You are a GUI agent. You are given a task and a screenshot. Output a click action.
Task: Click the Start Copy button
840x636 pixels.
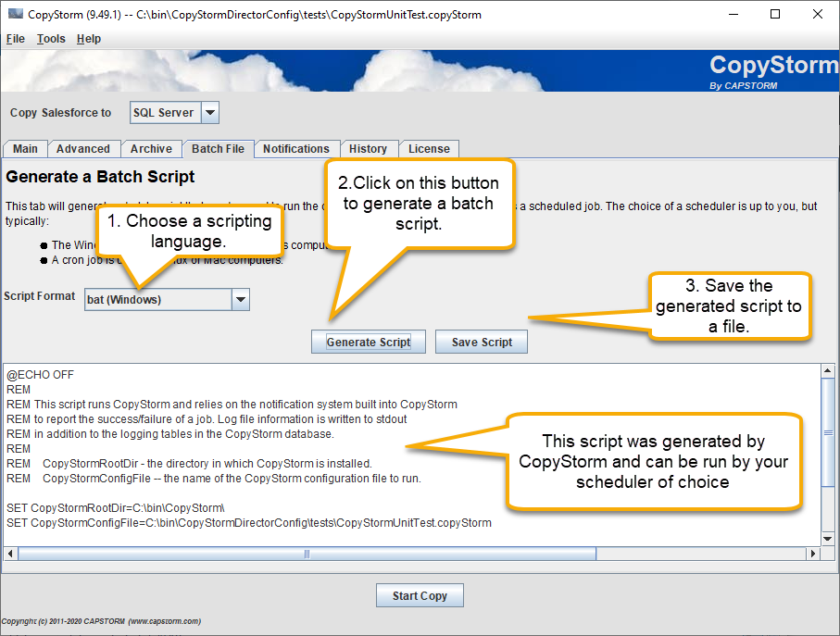coord(420,596)
